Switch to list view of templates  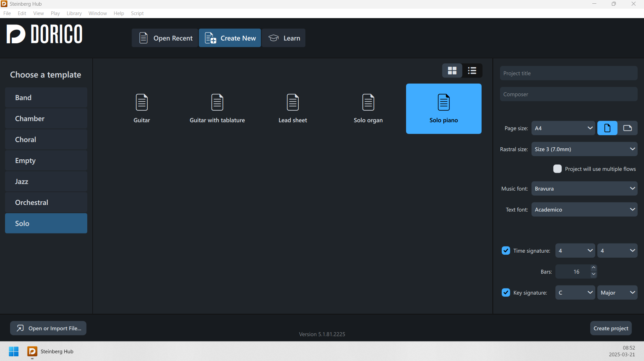pos(472,71)
